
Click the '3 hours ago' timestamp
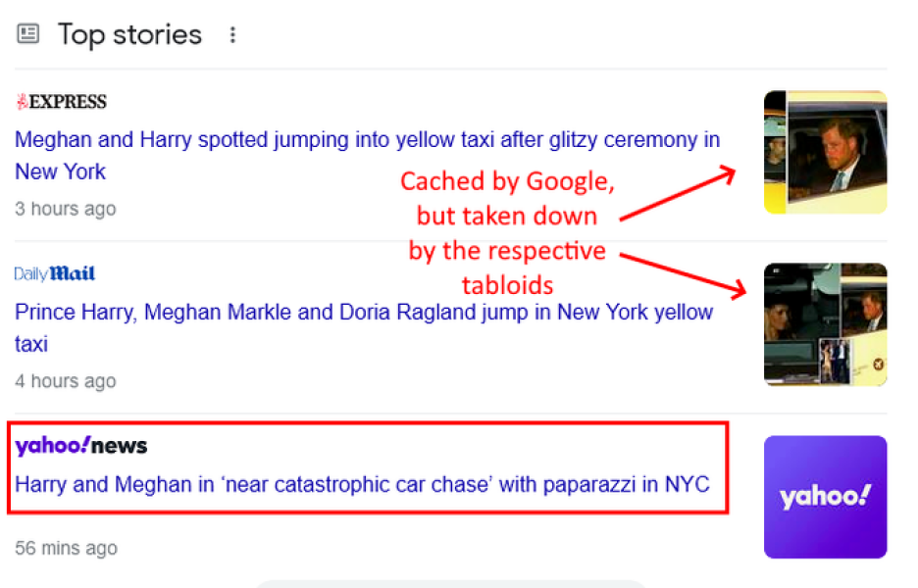click(x=65, y=209)
